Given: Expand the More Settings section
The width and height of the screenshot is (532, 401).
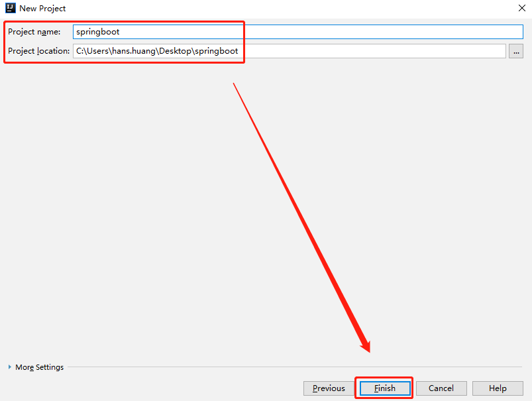Looking at the screenshot, I should click(36, 367).
